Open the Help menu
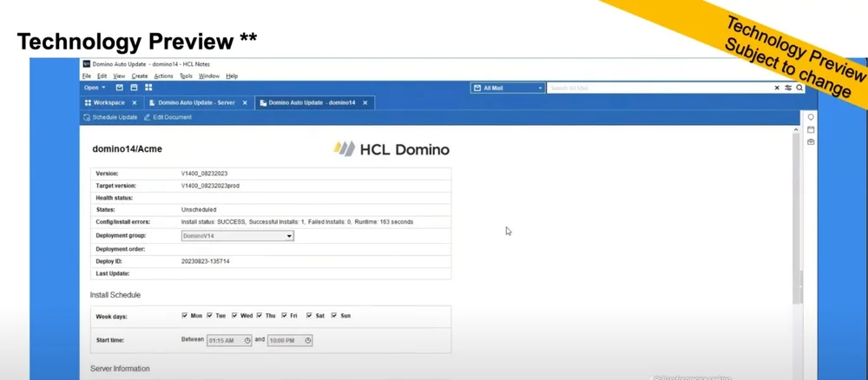This screenshot has width=868, height=380. [x=232, y=75]
